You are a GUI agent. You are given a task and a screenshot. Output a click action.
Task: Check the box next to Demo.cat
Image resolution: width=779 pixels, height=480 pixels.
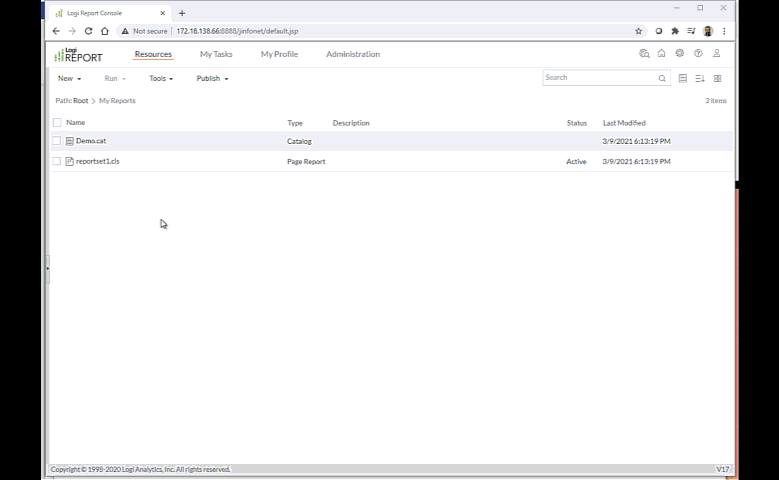click(x=57, y=141)
